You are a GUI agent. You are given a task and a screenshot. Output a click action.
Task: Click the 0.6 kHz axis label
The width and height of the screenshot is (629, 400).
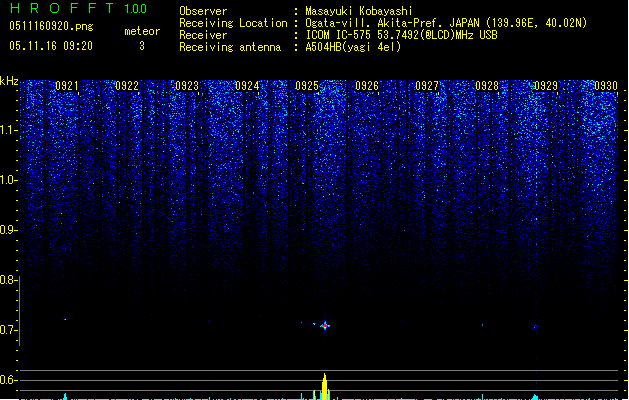click(8, 380)
